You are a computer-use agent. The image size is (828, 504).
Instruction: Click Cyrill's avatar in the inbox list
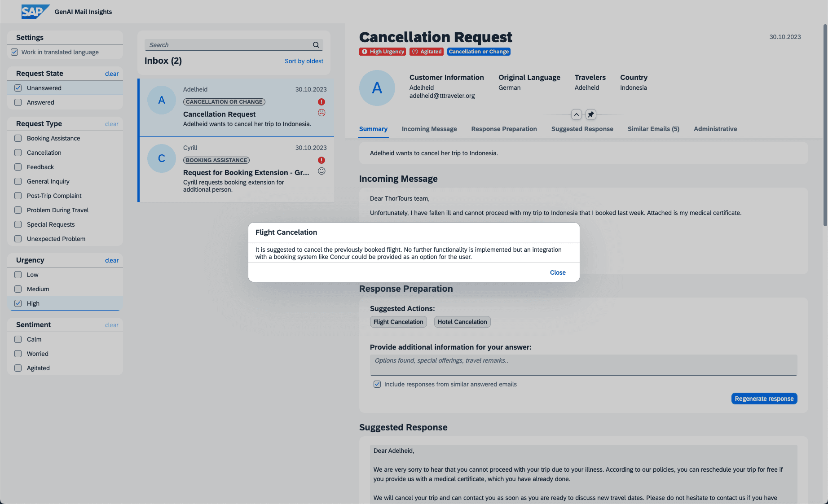pos(162,158)
